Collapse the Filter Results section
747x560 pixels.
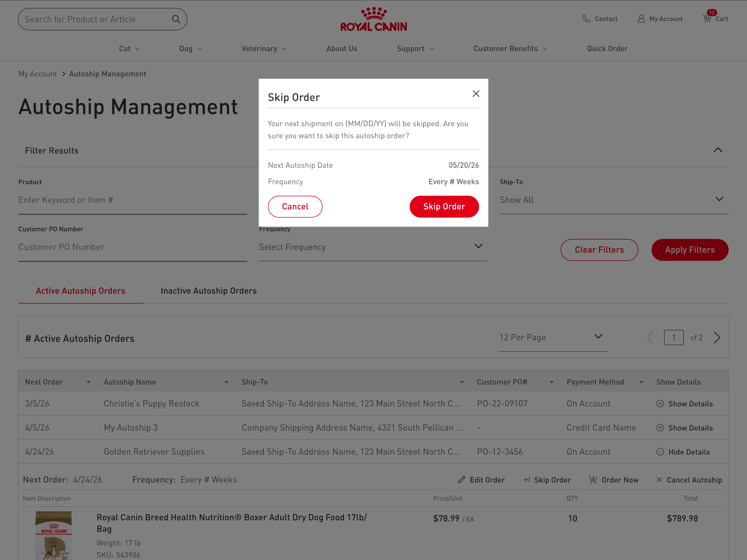click(718, 150)
